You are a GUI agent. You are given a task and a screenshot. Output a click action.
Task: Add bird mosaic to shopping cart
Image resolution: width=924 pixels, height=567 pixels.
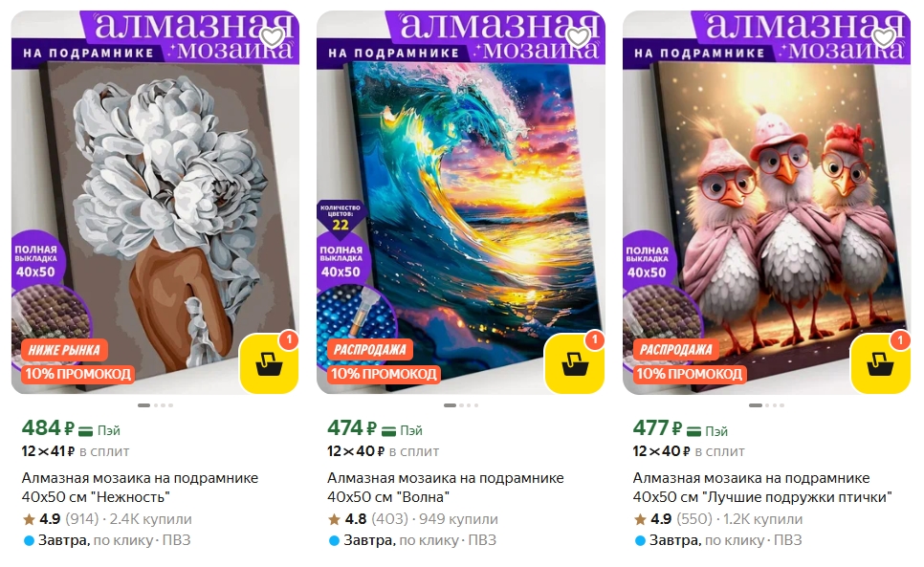point(880,363)
